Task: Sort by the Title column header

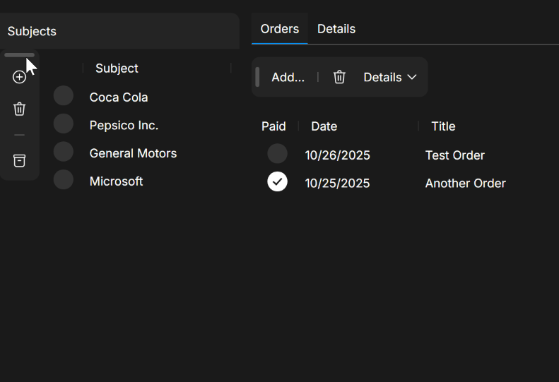Action: [x=443, y=127]
